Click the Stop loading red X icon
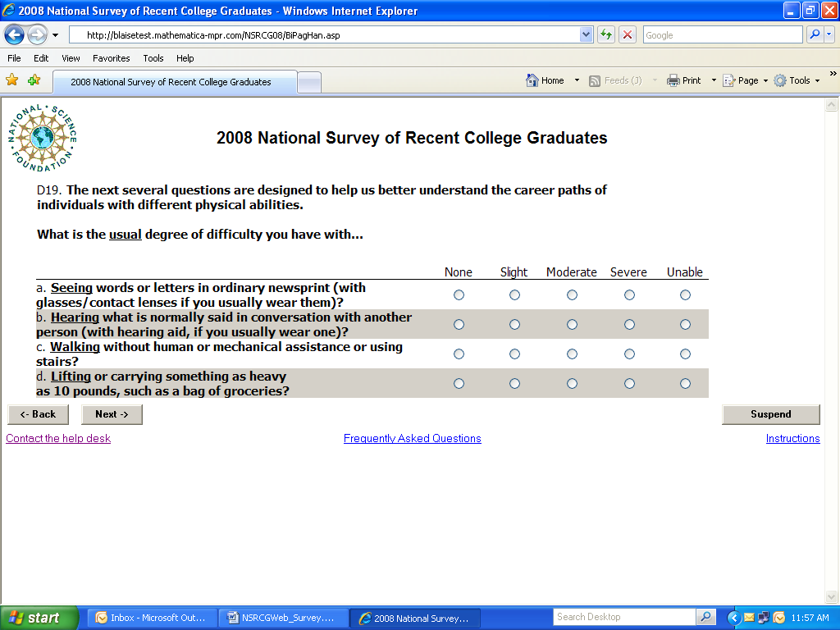Viewport: 840px width, 630px height. pyautogui.click(x=628, y=34)
